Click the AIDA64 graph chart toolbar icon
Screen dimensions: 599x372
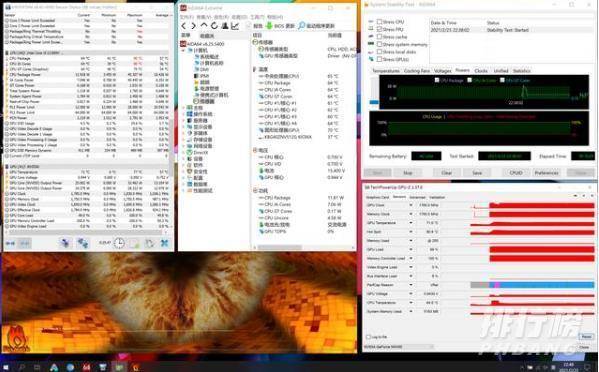click(x=235, y=26)
